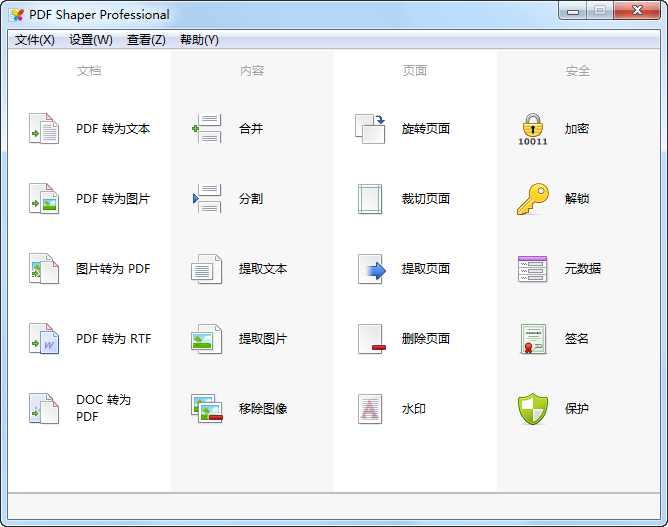
Task: Open the PDF 转为 RTF icon
Action: 44,339
